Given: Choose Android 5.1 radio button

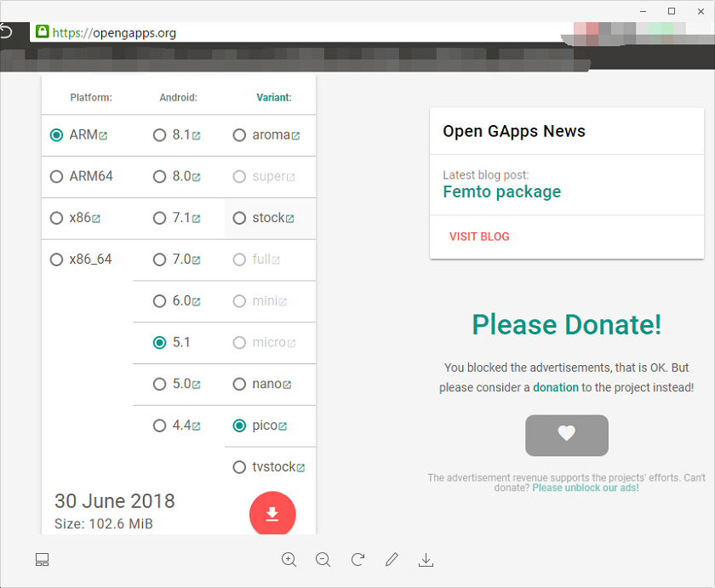Looking at the screenshot, I should pos(160,342).
